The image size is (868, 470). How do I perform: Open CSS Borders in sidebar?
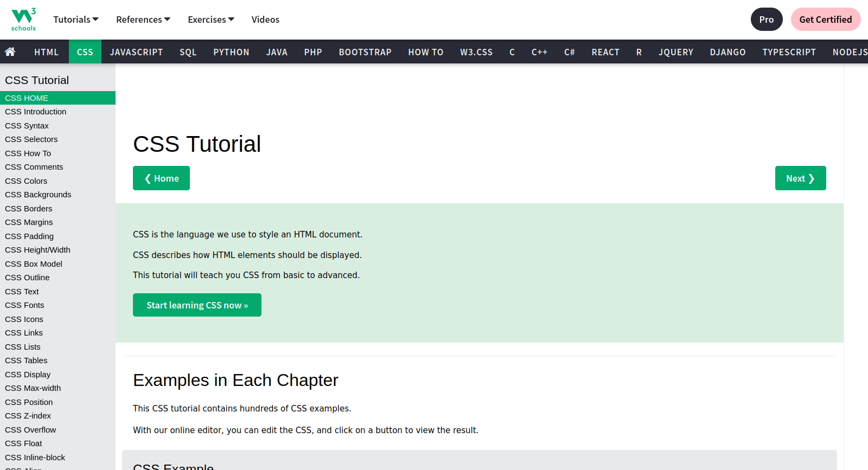pyautogui.click(x=58, y=209)
